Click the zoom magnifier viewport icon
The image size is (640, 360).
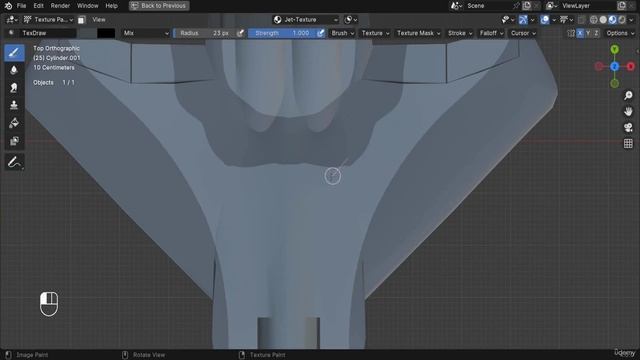click(x=628, y=96)
